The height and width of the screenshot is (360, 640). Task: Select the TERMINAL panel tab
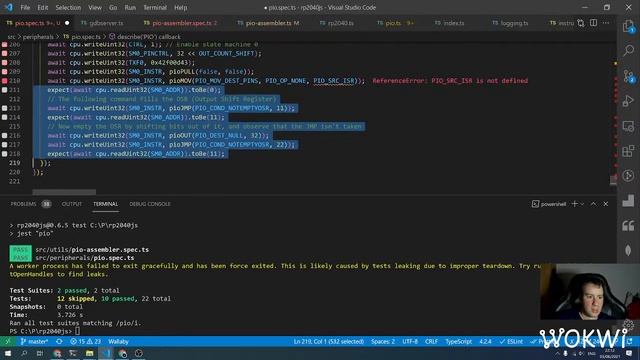coord(105,204)
